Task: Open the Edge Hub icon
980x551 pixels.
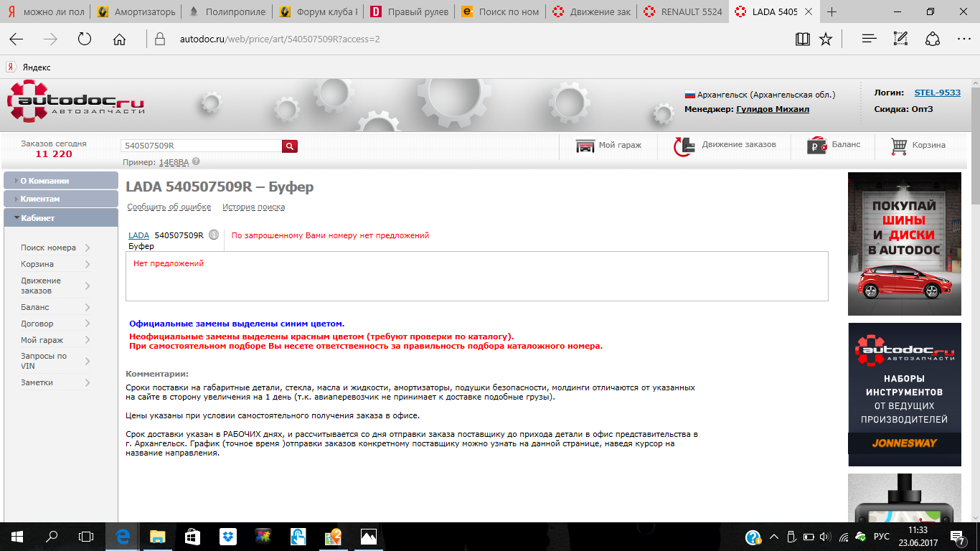Action: pos(870,39)
